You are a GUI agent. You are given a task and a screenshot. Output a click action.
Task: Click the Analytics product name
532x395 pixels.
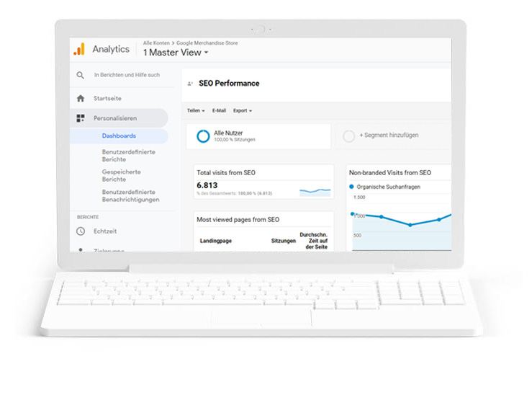pyautogui.click(x=111, y=49)
